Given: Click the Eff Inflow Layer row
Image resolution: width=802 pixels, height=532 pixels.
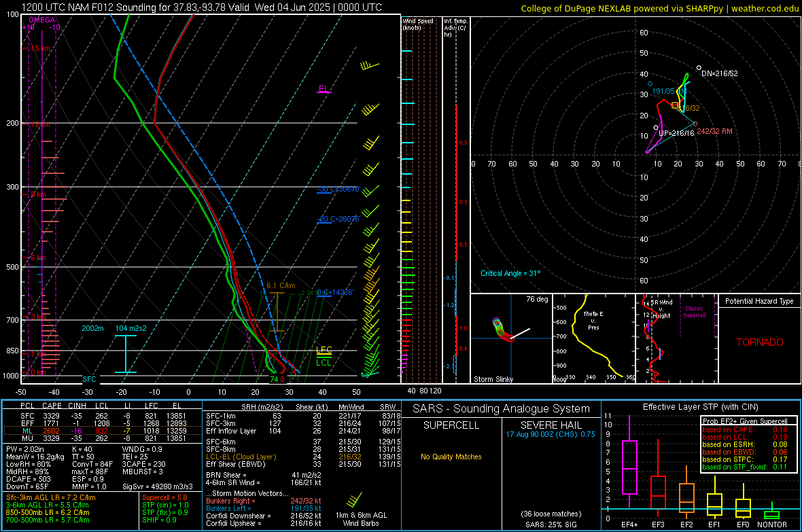Looking at the screenshot, I should pyautogui.click(x=303, y=431).
